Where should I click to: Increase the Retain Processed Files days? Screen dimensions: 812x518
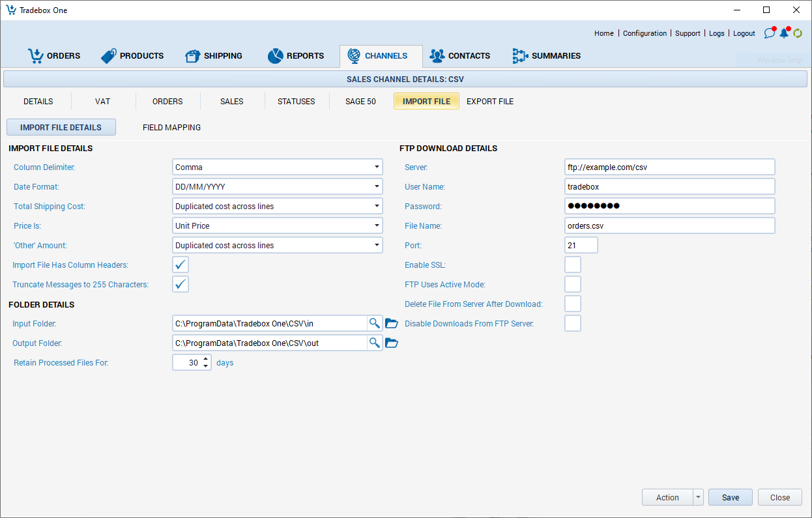206,358
